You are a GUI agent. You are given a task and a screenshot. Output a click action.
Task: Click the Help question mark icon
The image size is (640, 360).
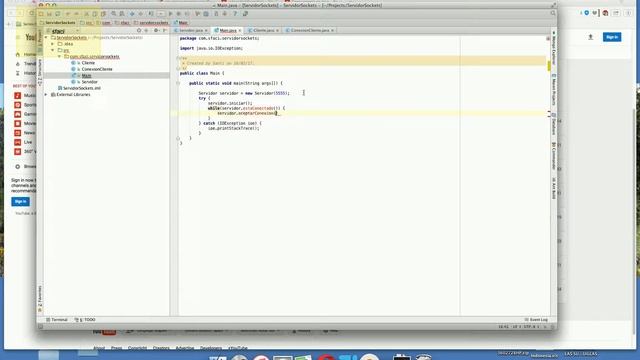click(235, 14)
